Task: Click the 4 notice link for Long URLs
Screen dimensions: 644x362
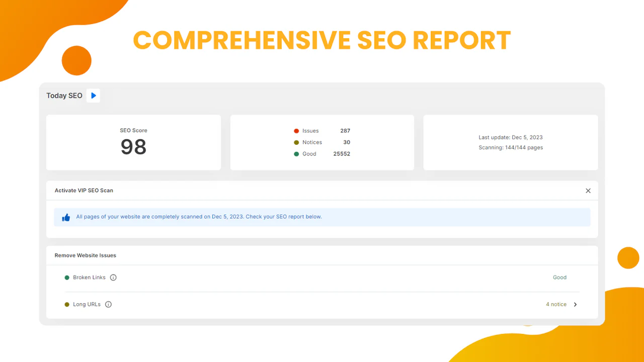Action: tap(556, 304)
